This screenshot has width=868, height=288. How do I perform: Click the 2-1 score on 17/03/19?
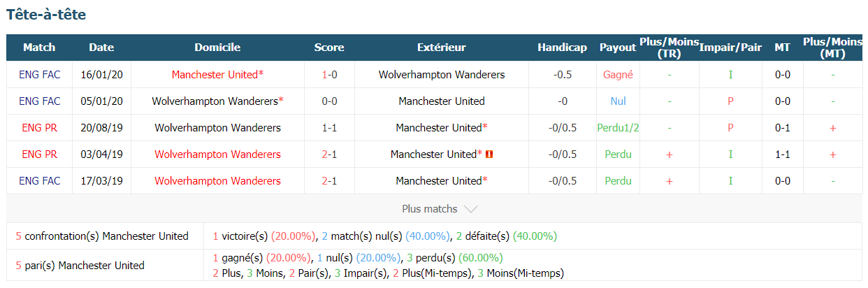click(x=329, y=181)
